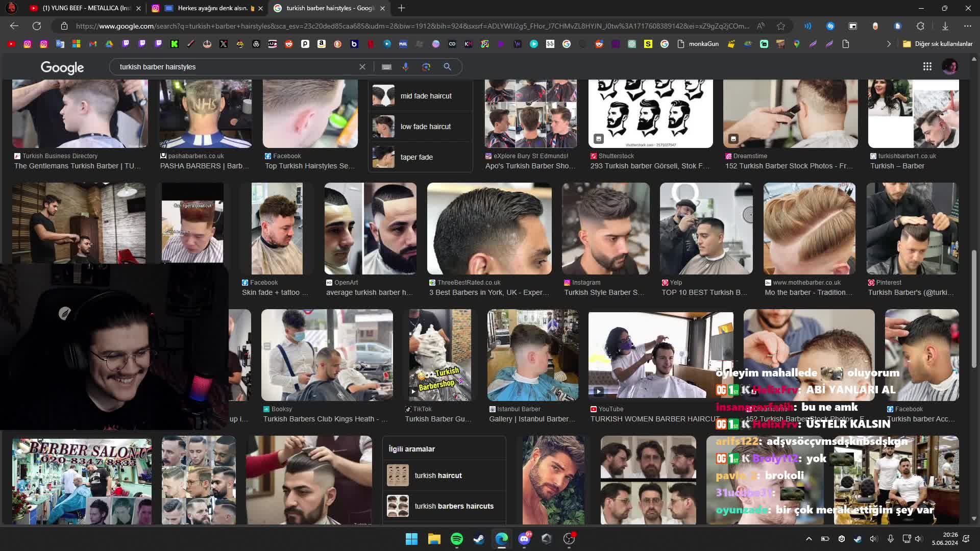Image resolution: width=980 pixels, height=551 pixels.
Task: Expand hidden bookmarks with the chevron arrow
Action: point(890,44)
